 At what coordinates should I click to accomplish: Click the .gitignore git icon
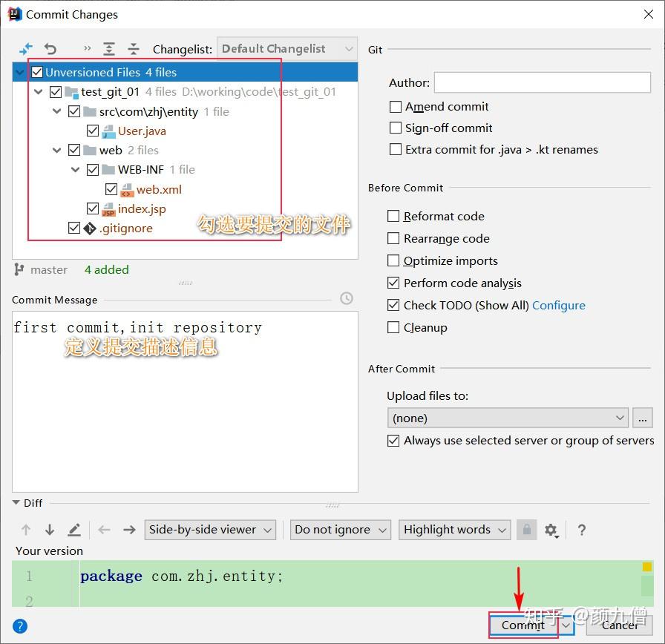90,229
